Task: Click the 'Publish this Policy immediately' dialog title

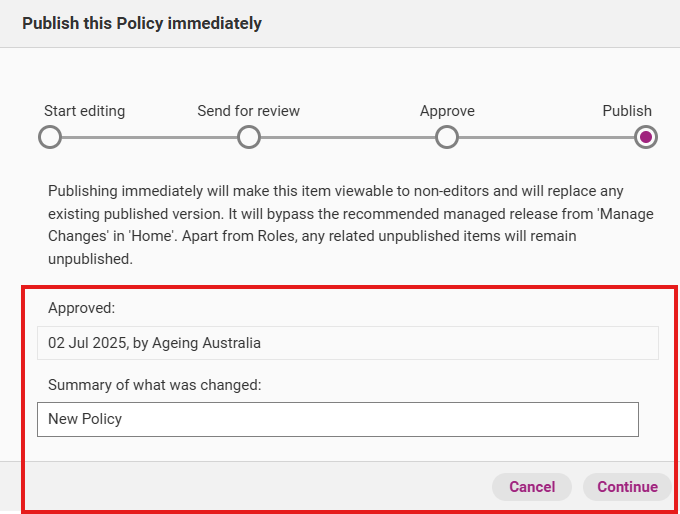Action: coord(142,23)
